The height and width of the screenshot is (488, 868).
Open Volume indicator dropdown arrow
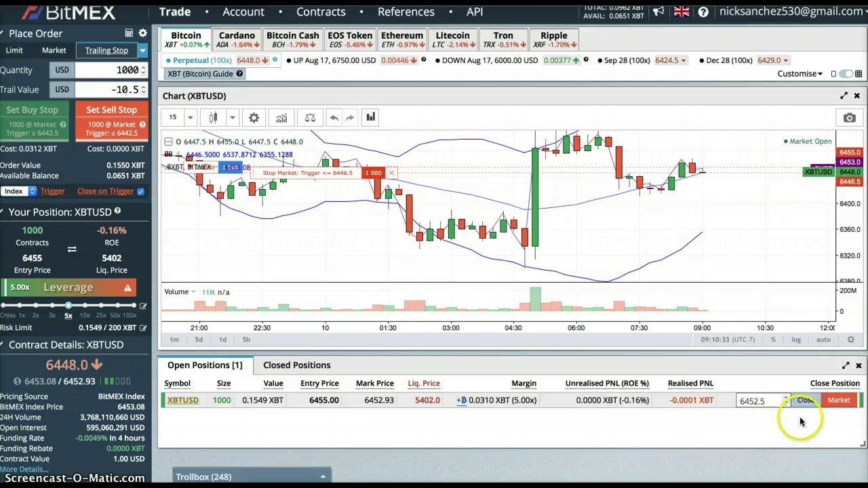click(193, 292)
